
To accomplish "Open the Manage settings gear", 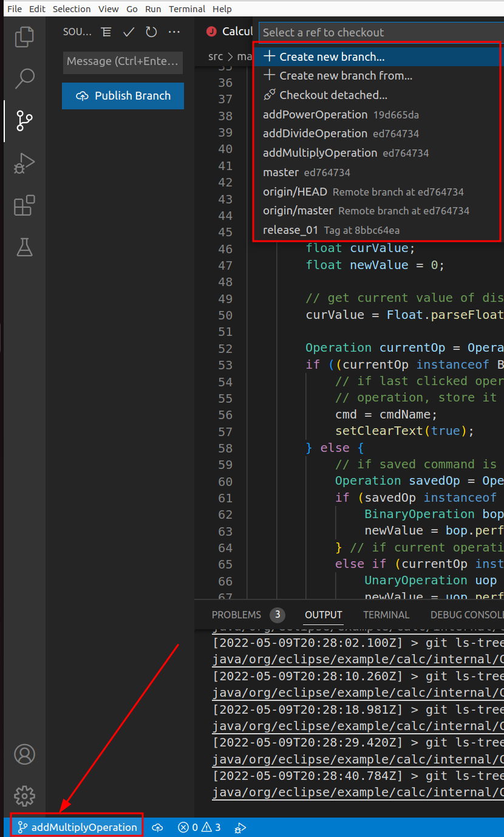I will (24, 796).
